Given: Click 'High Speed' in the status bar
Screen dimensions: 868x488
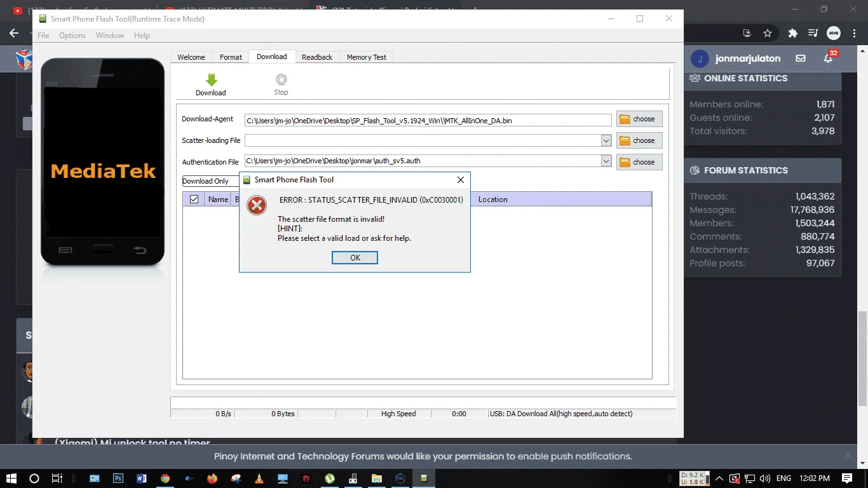Looking at the screenshot, I should click(x=398, y=414).
